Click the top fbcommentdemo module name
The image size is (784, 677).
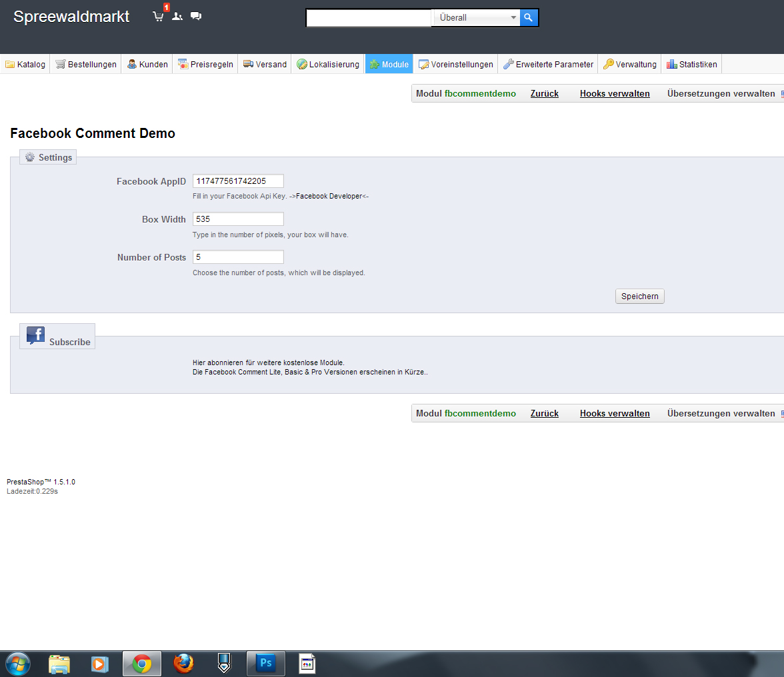click(480, 93)
